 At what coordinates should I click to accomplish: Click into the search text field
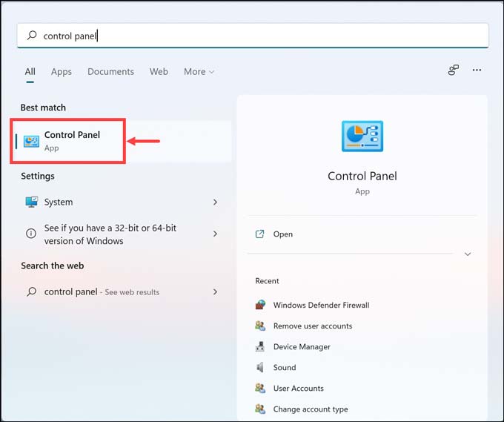coord(259,35)
